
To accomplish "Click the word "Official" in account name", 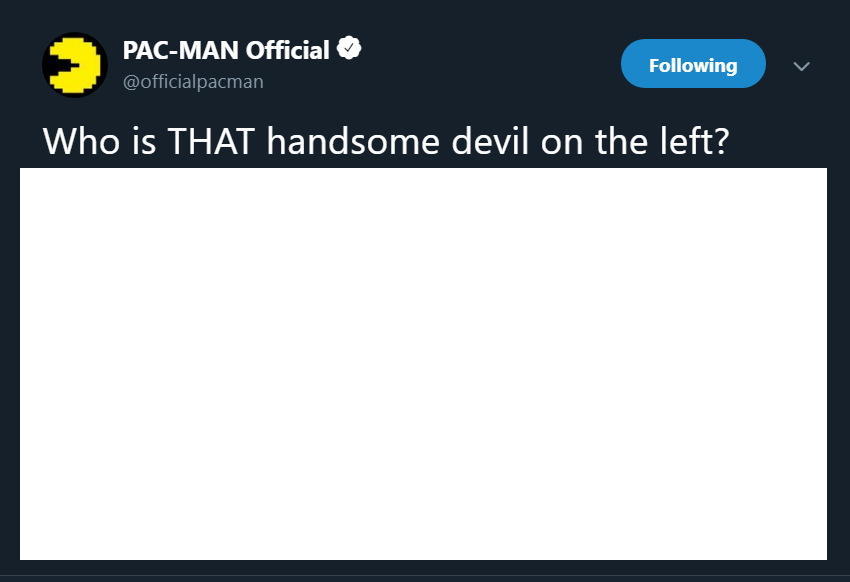I will point(287,50).
